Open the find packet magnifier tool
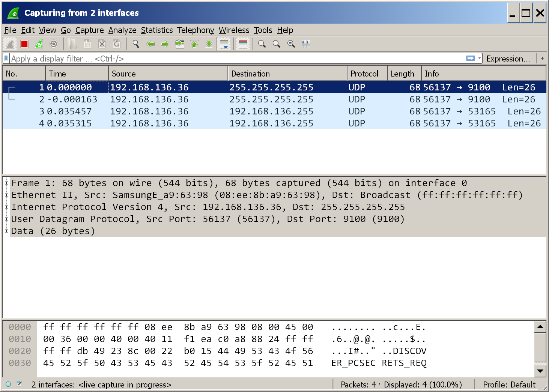The height and width of the screenshot is (392, 549). [x=135, y=44]
